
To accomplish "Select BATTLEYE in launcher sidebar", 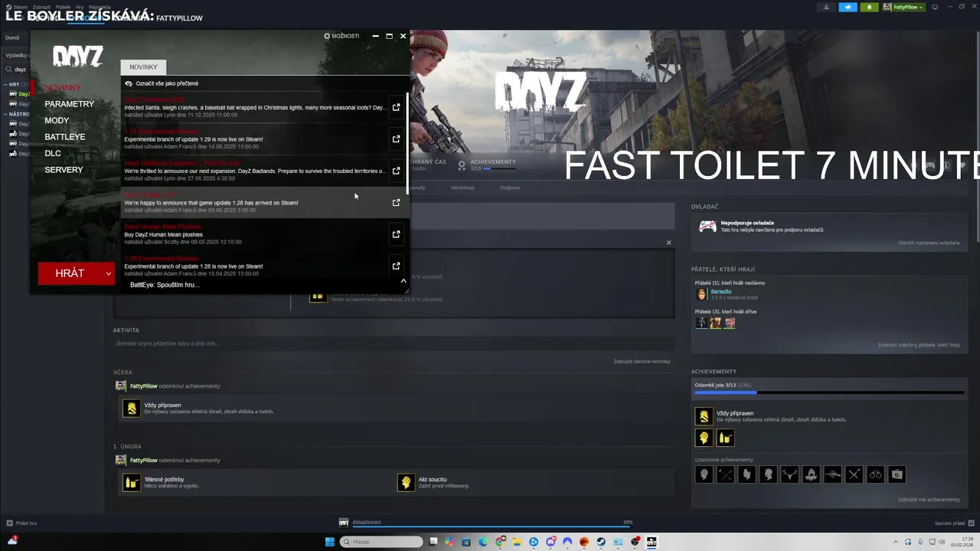I will [x=65, y=137].
